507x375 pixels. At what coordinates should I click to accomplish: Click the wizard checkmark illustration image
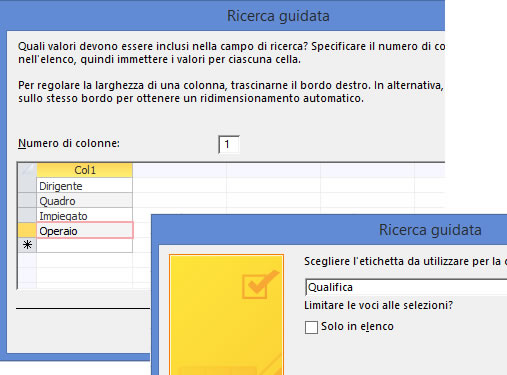point(226,315)
